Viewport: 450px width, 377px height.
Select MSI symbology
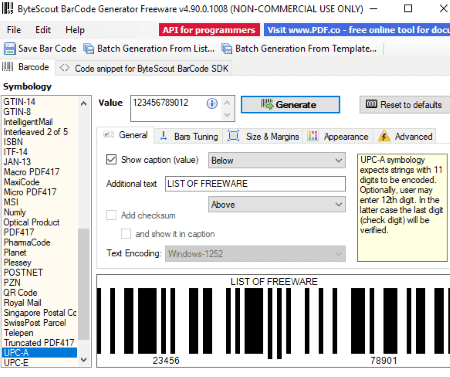coord(39,202)
